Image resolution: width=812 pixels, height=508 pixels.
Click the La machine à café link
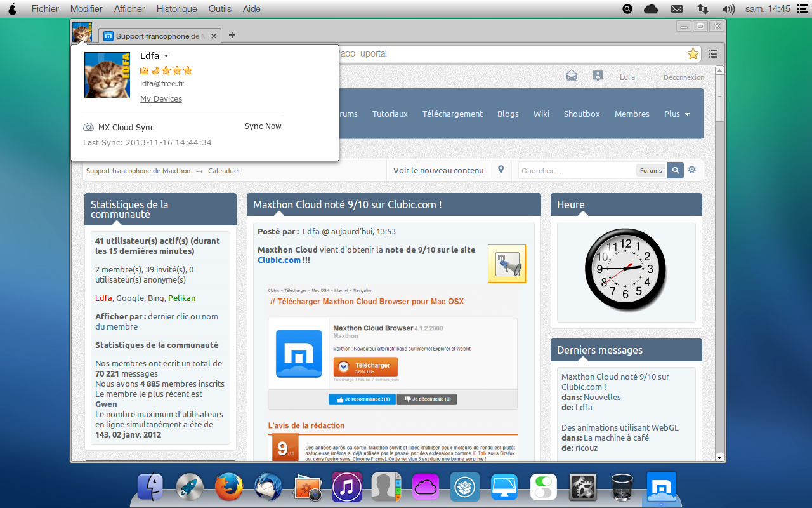coord(615,438)
